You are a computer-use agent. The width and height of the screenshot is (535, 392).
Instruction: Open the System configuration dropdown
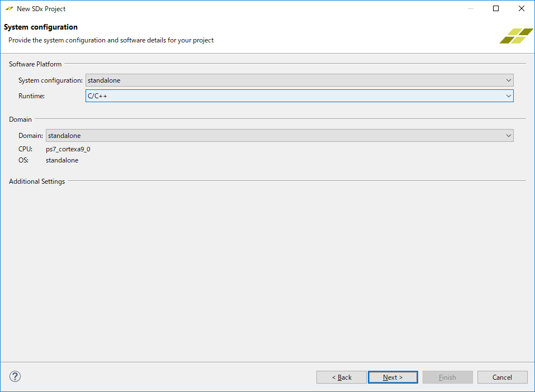(299, 80)
